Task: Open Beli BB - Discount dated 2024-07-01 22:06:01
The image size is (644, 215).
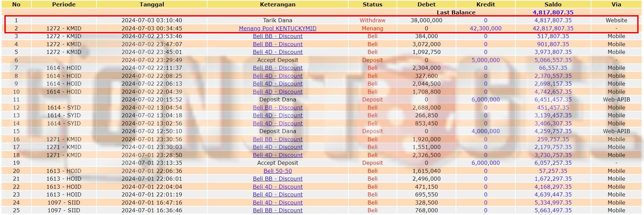Action: tap(277, 179)
